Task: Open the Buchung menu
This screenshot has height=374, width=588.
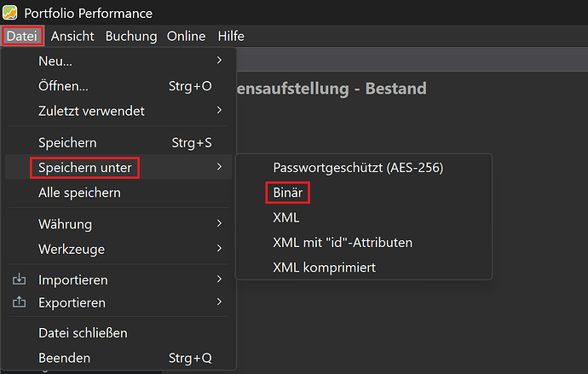Action: 131,36
